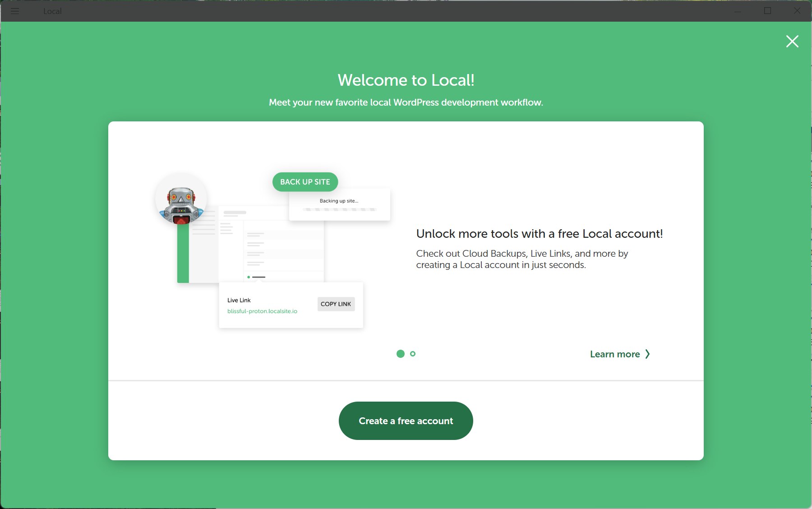Open the Live Link blissful-proton.localsite.io
Viewport: 812px width, 509px height.
click(x=262, y=311)
